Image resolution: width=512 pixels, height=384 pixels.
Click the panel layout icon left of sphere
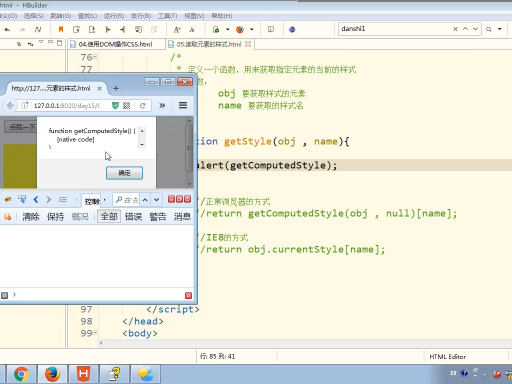[271, 29]
